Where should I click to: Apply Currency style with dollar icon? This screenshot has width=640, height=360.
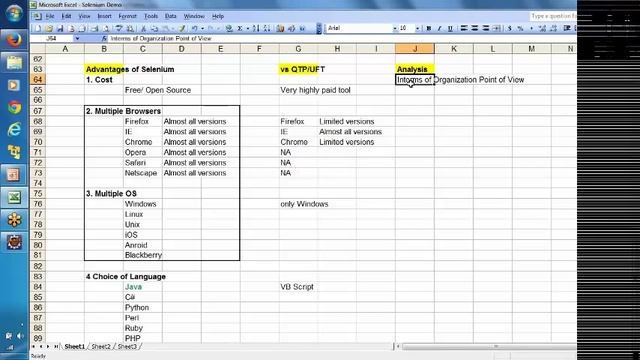tap(509, 28)
